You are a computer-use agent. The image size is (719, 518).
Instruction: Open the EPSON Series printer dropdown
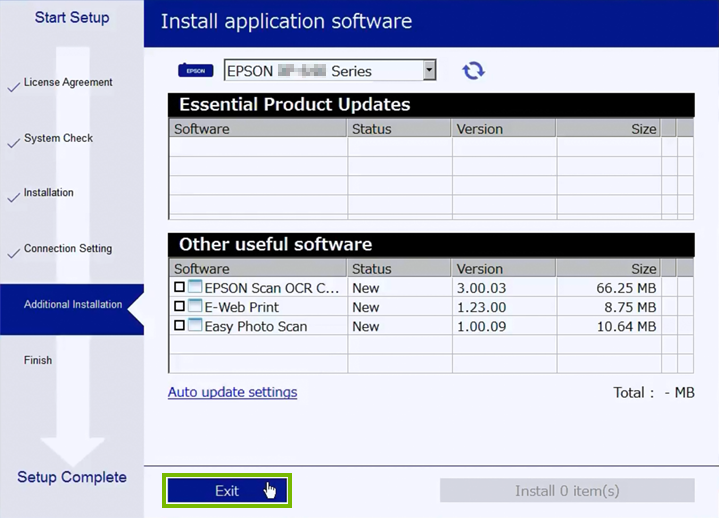pos(330,70)
